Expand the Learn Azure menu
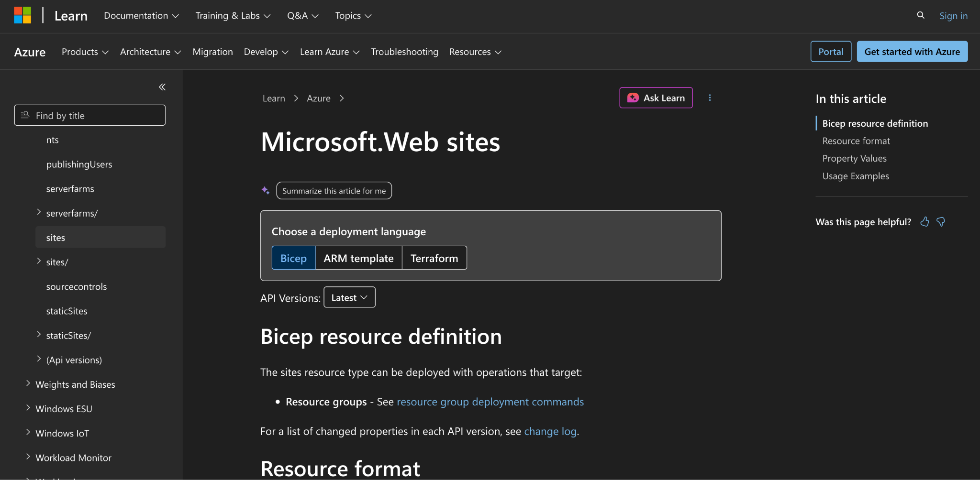 [330, 52]
